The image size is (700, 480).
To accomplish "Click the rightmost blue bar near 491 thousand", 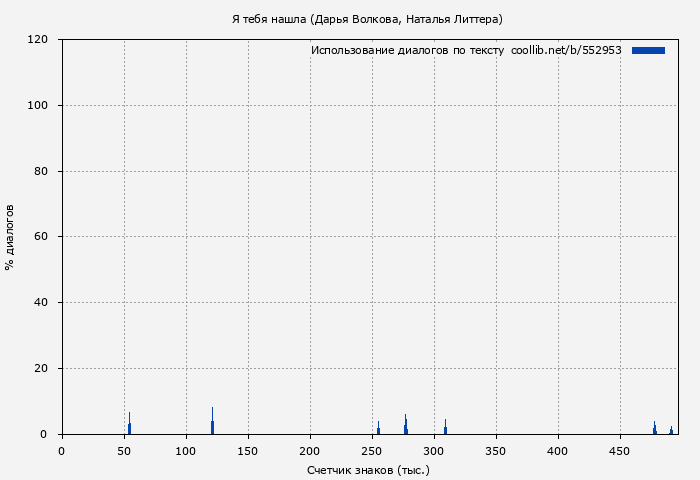I will pyautogui.click(x=671, y=430).
